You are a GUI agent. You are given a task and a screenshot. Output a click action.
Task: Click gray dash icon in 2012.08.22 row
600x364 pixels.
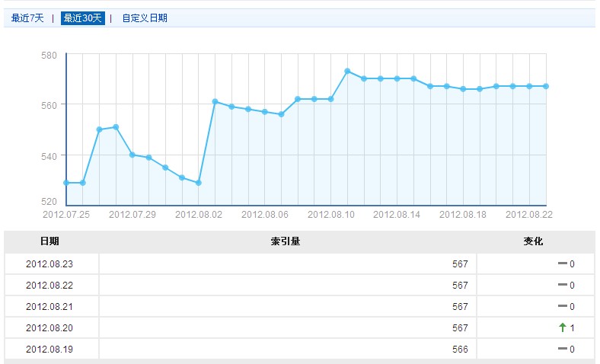[x=563, y=286]
